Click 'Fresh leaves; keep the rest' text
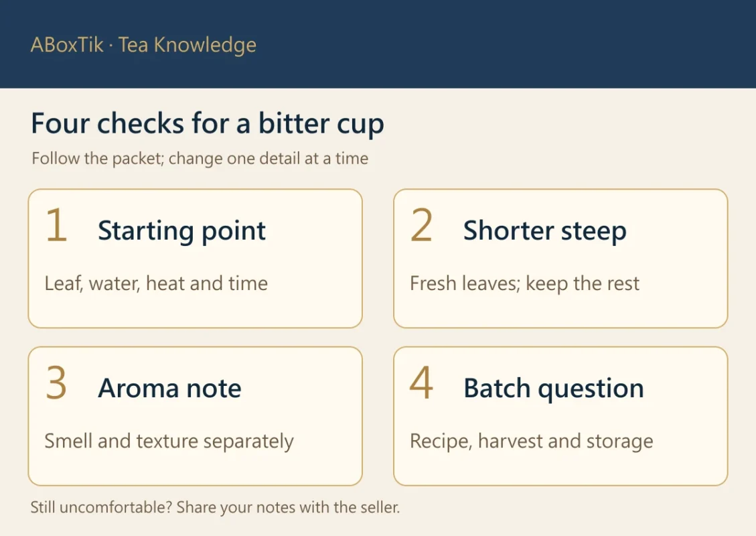Image resolution: width=756 pixels, height=536 pixels. (524, 283)
